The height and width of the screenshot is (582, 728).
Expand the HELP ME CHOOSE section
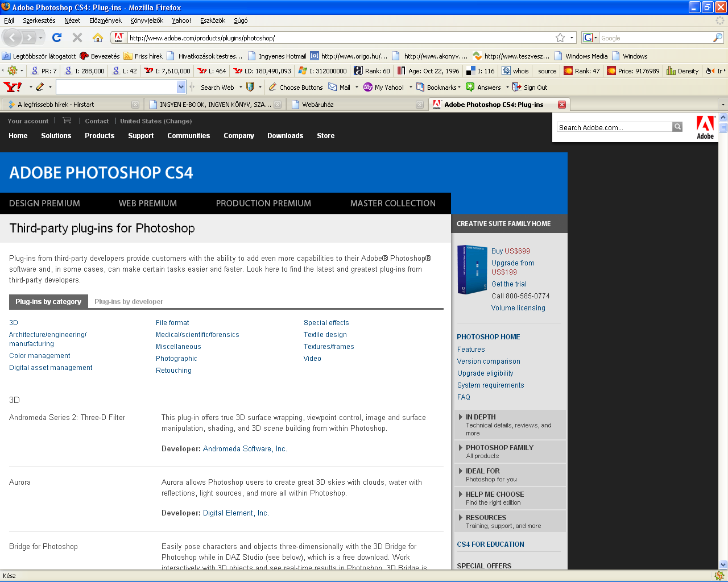(510, 498)
